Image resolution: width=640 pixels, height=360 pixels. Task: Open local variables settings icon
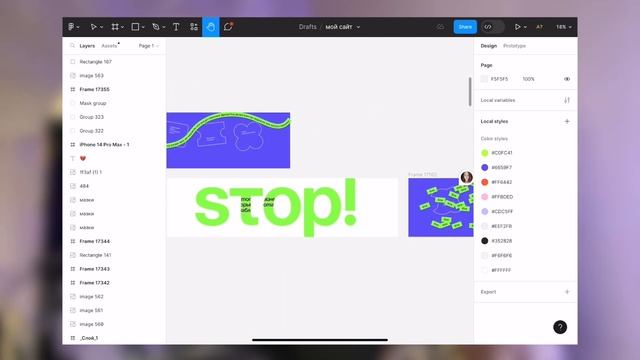tap(567, 100)
